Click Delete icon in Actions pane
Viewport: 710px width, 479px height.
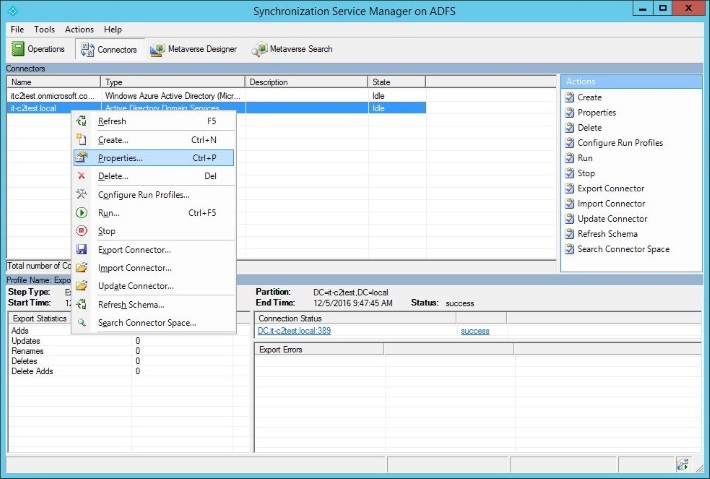tap(570, 128)
